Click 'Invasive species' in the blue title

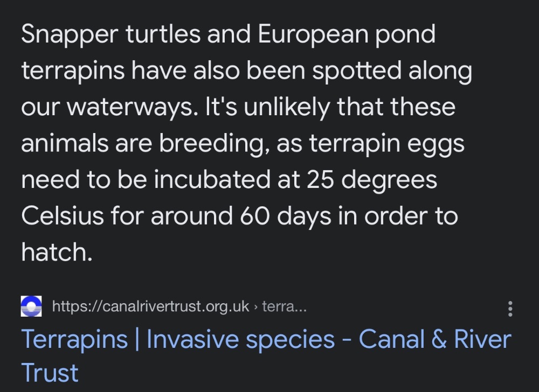tap(240, 340)
